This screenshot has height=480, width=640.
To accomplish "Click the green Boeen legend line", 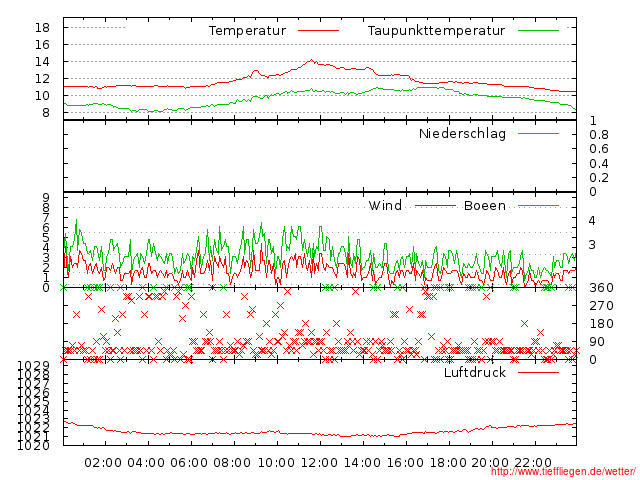I will pos(538,206).
